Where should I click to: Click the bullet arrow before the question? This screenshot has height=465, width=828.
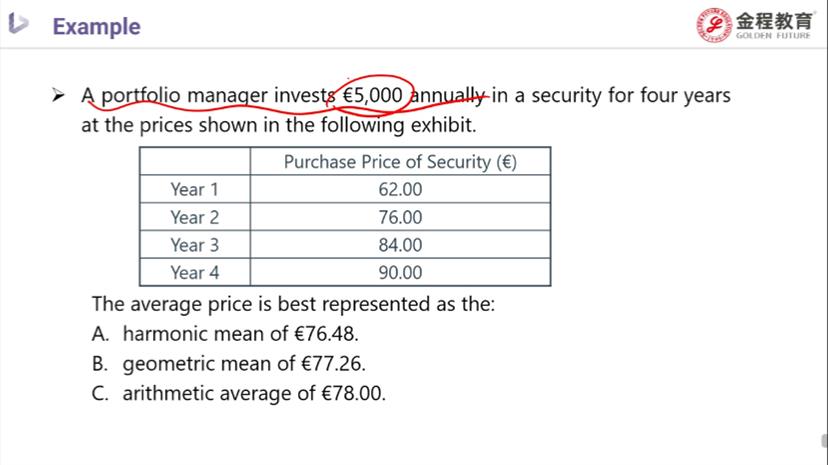[58, 95]
